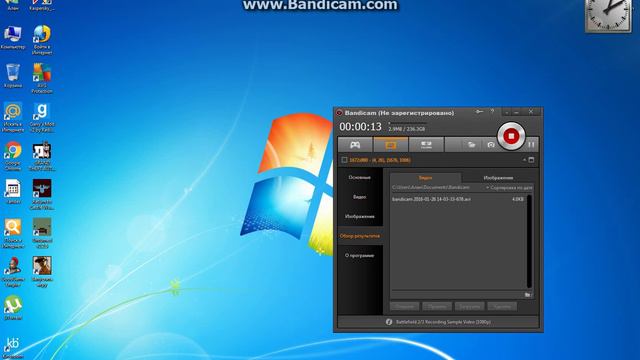The width and height of the screenshot is (640, 360).
Task: Open the game shortcut next to Google Chrome
Action: [42, 156]
